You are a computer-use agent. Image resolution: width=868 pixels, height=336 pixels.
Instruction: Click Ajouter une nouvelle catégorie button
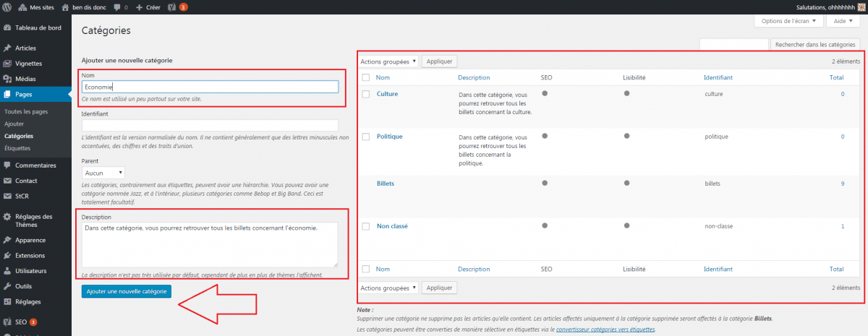point(127,291)
